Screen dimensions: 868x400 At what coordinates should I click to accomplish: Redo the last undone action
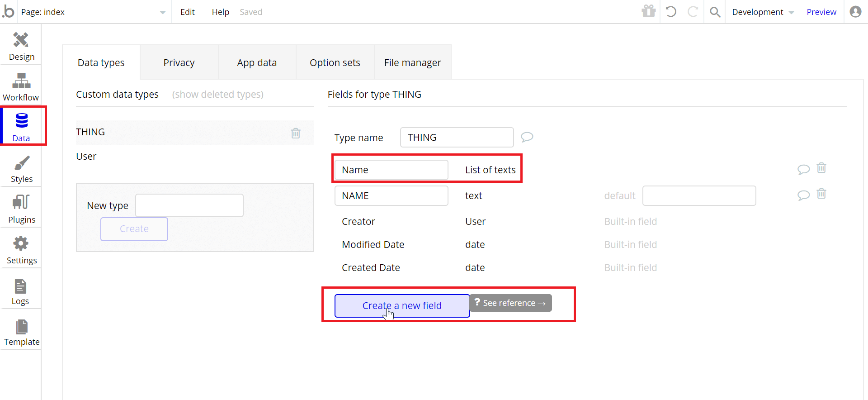tap(693, 12)
